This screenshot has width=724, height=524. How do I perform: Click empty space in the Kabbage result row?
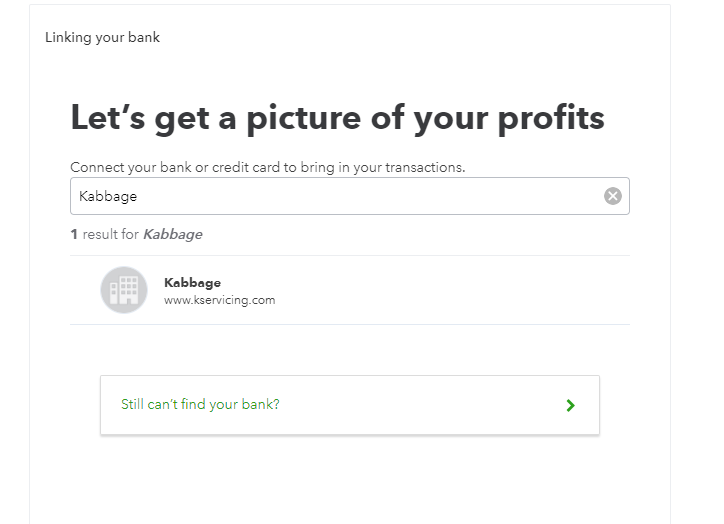tap(450, 290)
